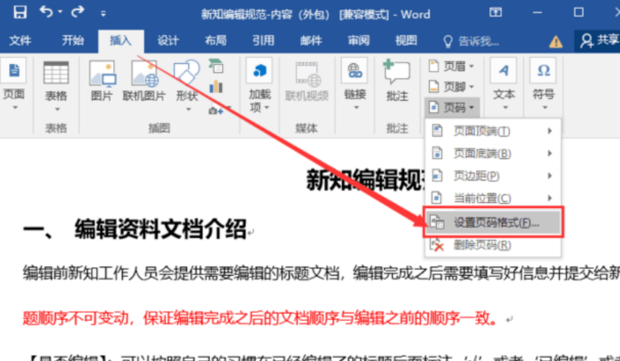Open the 页脚 footer dropdown
The image size is (620, 361).
[451, 86]
